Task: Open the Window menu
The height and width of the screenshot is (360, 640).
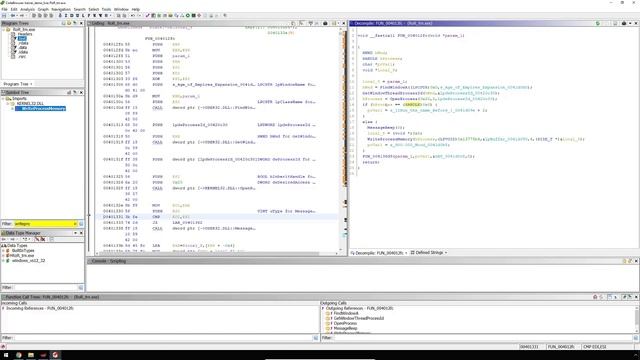Action: [121, 9]
